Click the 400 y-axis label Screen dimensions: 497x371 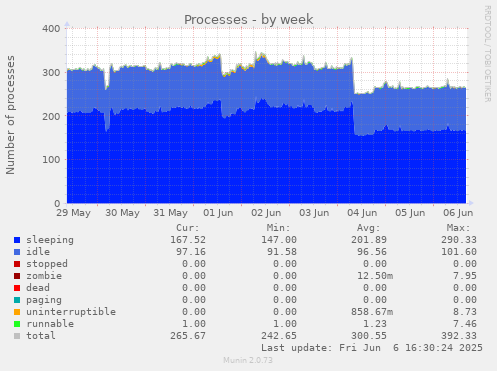[51, 29]
